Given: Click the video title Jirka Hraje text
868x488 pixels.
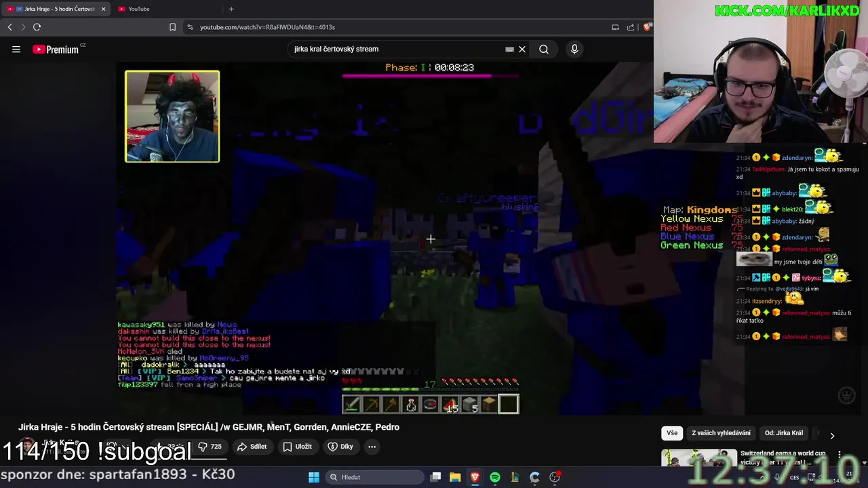Looking at the screenshot, I should click(x=209, y=427).
